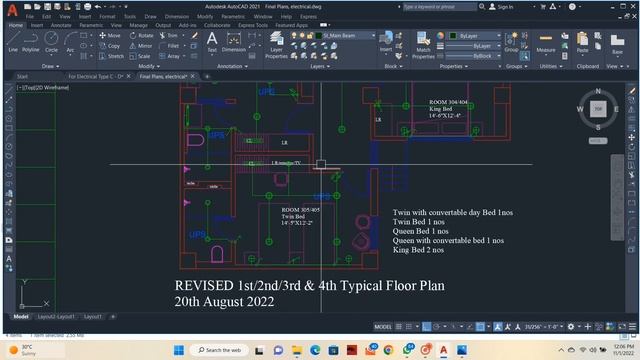Viewport: 640px width, 360px height.
Task: Click the TOP face of ViewCube
Action: tap(598, 109)
